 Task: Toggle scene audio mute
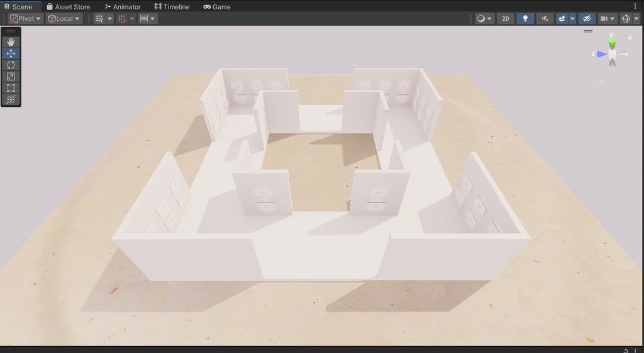(x=545, y=18)
